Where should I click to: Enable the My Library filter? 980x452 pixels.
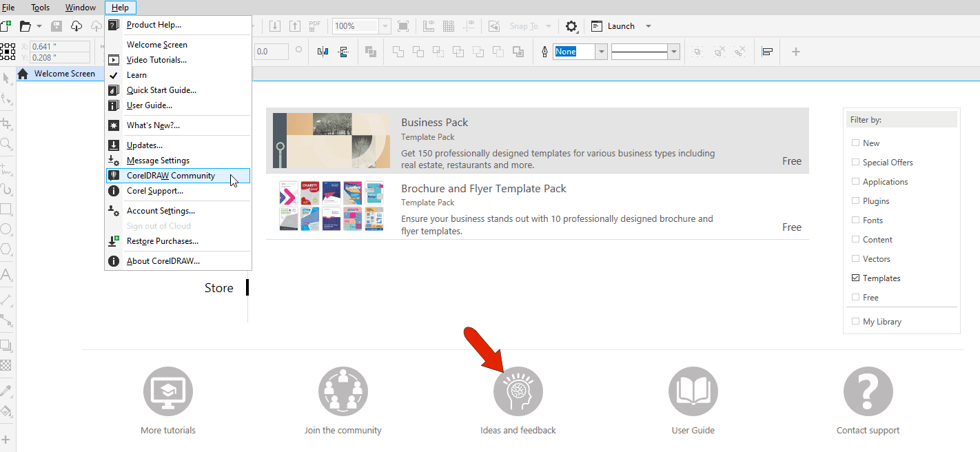coord(857,321)
